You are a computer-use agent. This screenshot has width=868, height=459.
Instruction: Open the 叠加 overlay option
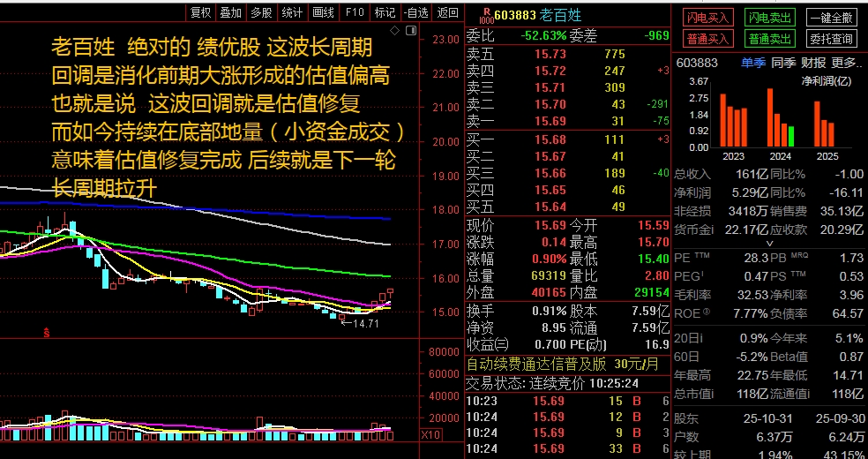click(231, 12)
